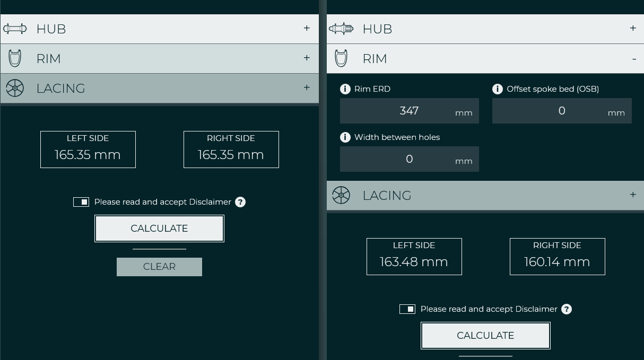Image resolution: width=644 pixels, height=360 pixels.
Task: Open disclaimer help icon in left panel
Action: coord(240,202)
